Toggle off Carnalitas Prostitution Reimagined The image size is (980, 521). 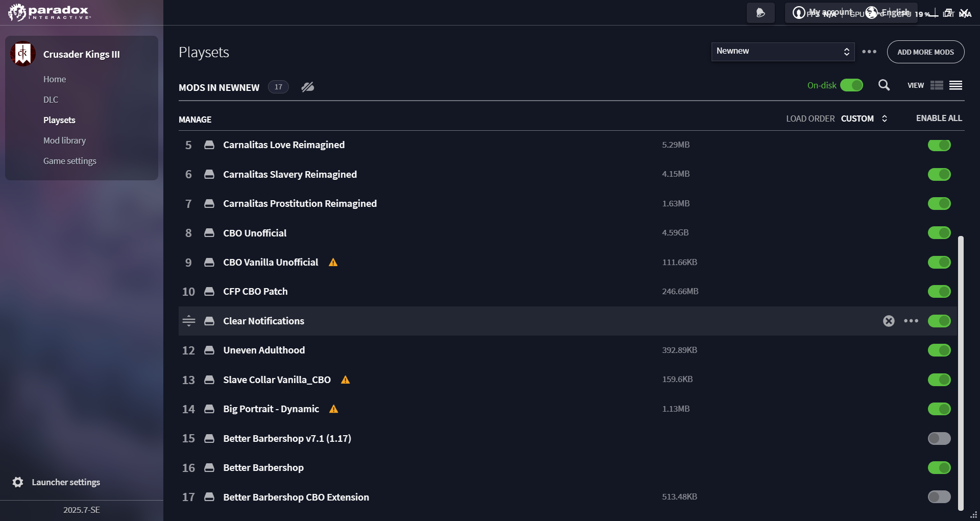(x=939, y=204)
